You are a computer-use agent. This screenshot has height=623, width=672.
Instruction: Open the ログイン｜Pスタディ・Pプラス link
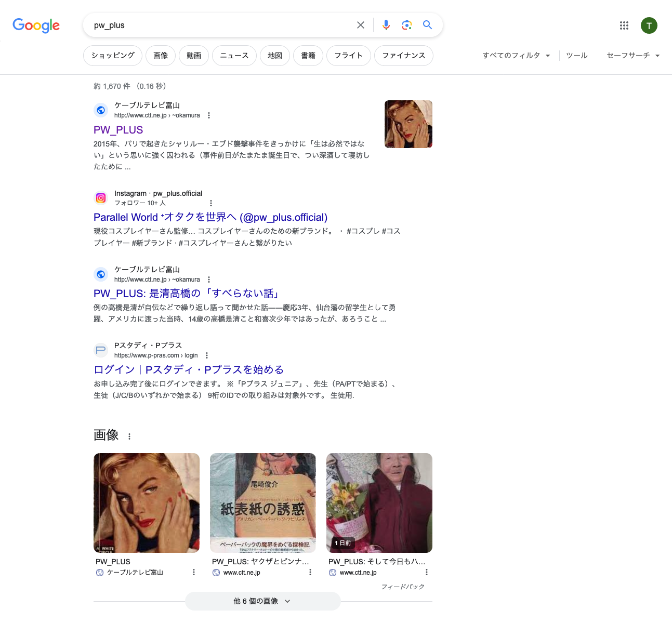[189, 369]
